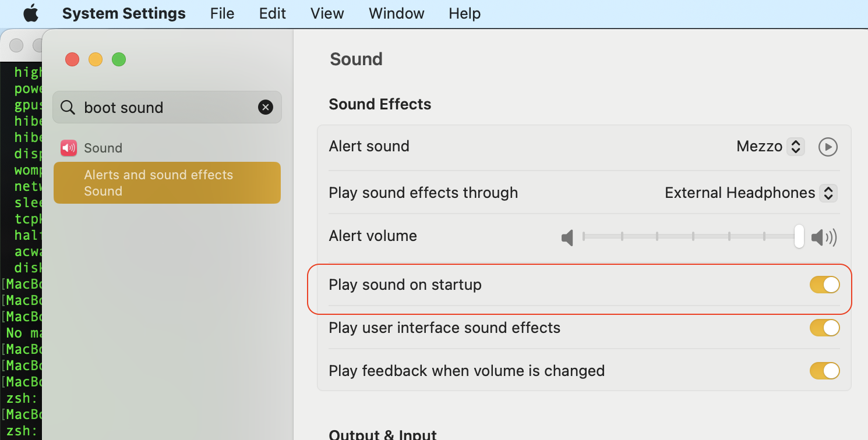This screenshot has width=868, height=440.
Task: Click the Play sound effects through label
Action: (x=423, y=193)
